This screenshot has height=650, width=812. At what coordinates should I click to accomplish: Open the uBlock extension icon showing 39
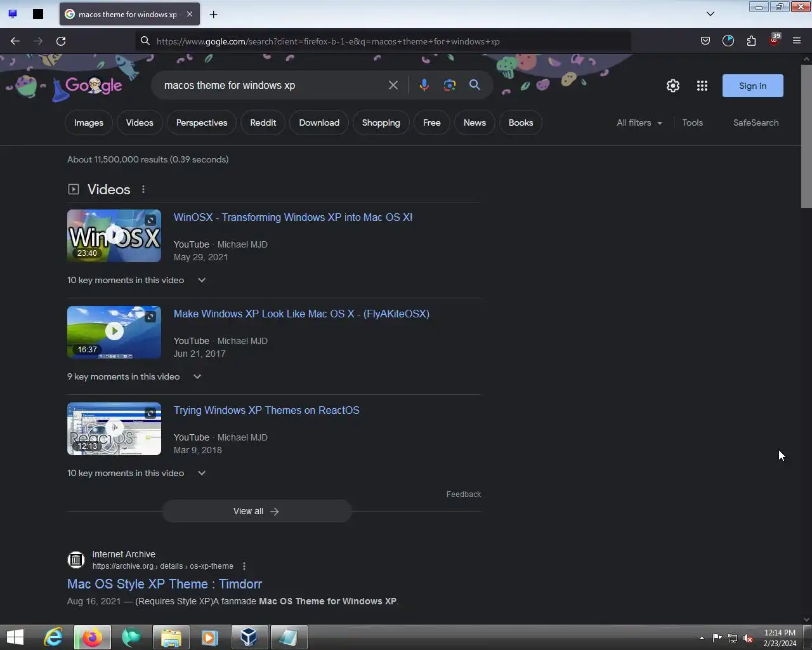click(x=774, y=40)
